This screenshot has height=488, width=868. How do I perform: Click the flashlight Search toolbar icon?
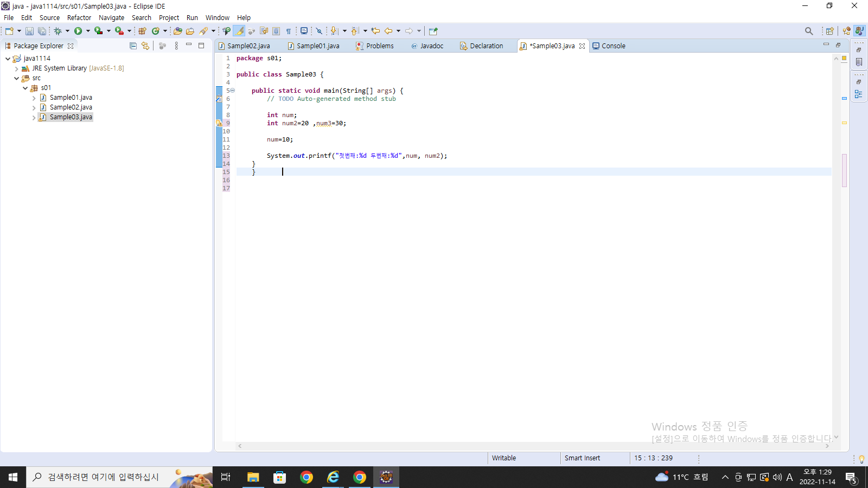point(203,31)
